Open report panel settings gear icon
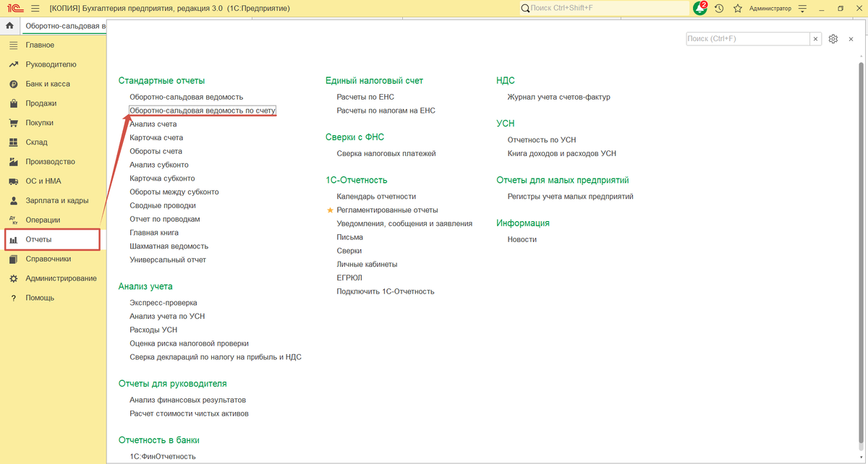 tap(833, 39)
